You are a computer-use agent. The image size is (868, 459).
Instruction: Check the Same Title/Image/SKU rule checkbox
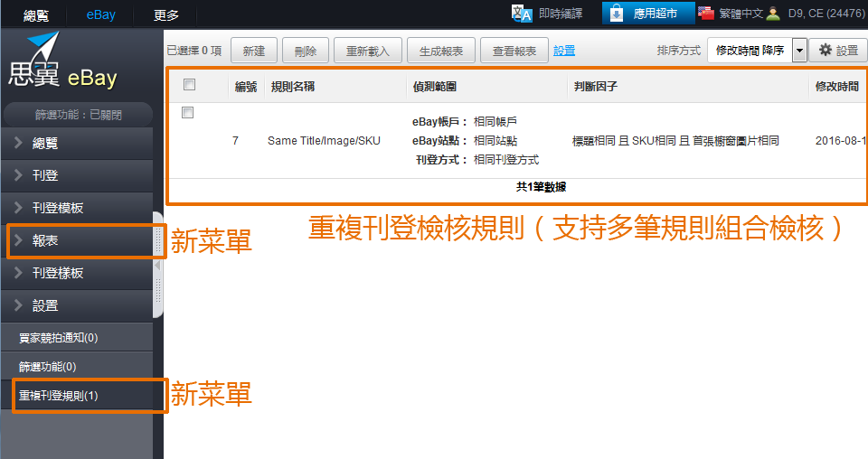188,113
